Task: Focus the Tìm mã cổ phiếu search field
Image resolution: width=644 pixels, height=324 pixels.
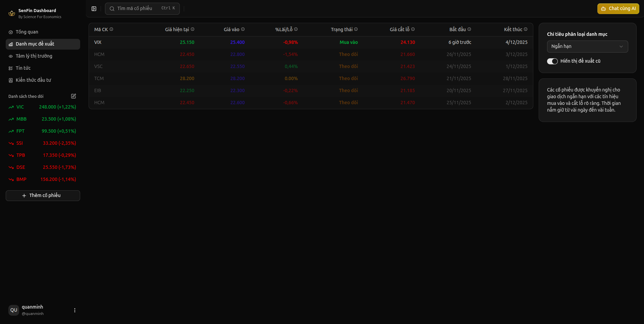Action: (142, 9)
